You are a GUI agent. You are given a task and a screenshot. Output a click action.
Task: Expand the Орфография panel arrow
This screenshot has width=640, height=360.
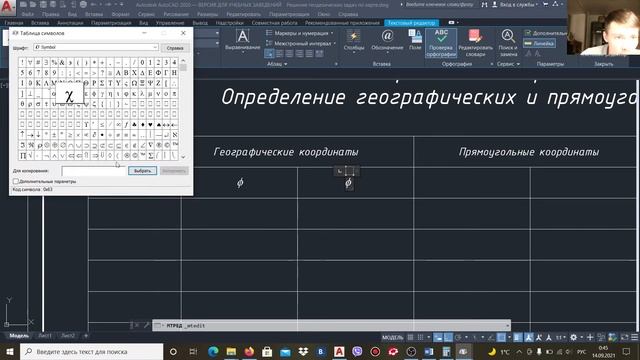point(491,64)
